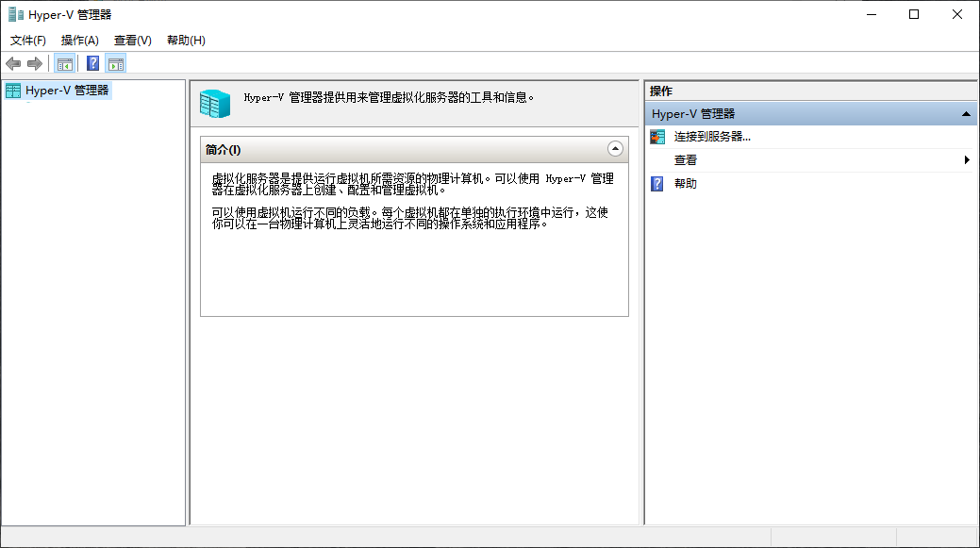Click 帮助 in the actions pane
The width and height of the screenshot is (980, 548).
click(685, 184)
